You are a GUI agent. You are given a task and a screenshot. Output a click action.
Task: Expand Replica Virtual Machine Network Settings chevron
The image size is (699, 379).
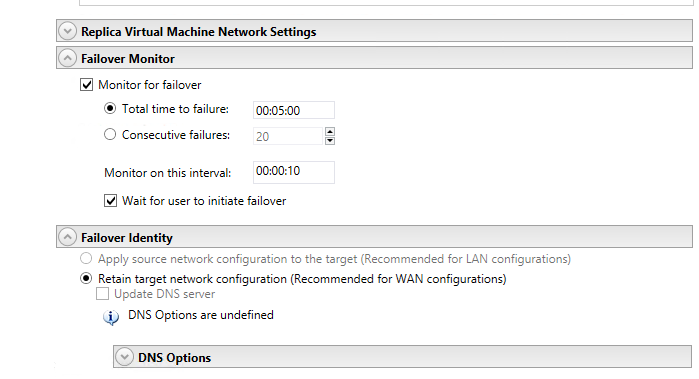[67, 32]
